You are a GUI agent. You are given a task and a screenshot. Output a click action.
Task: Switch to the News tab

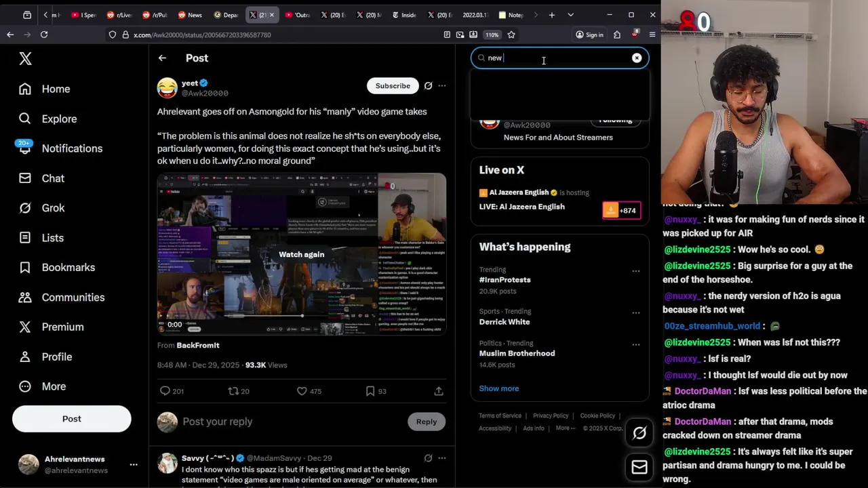[x=189, y=15]
